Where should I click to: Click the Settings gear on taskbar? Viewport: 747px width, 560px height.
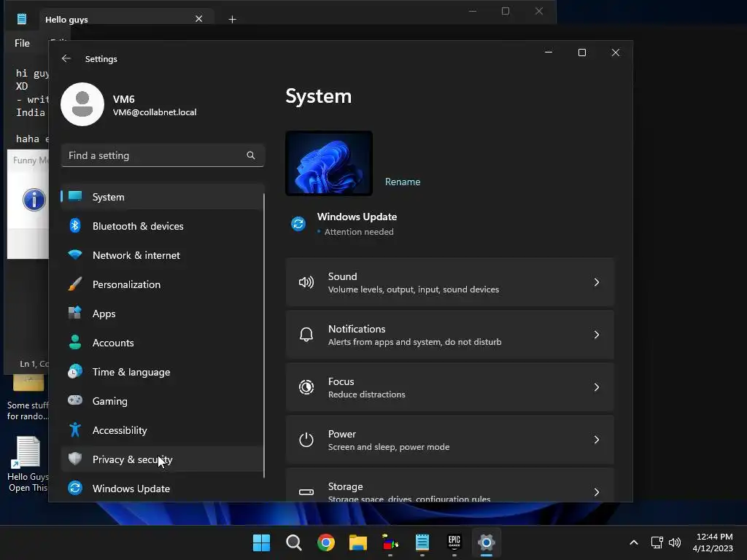pyautogui.click(x=486, y=542)
